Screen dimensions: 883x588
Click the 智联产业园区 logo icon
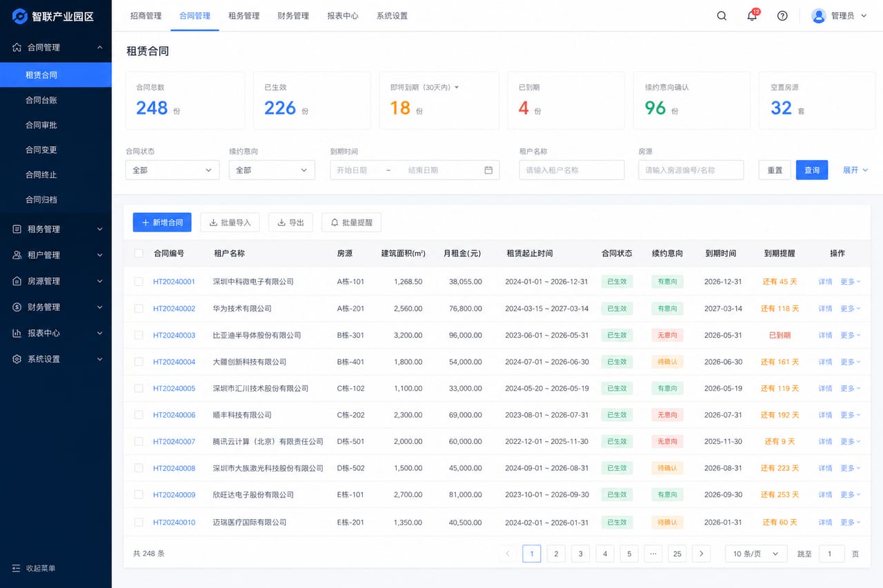click(x=20, y=16)
